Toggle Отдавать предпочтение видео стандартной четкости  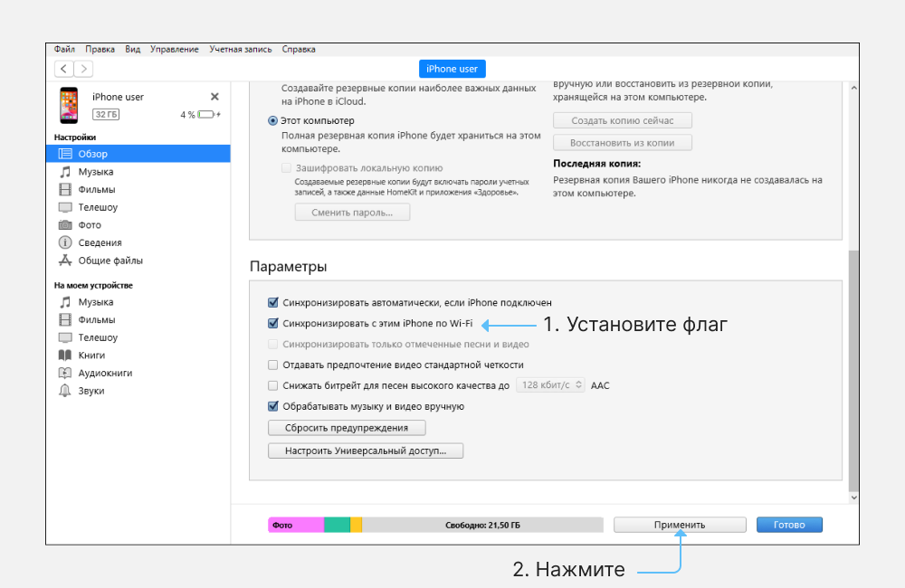[273, 365]
